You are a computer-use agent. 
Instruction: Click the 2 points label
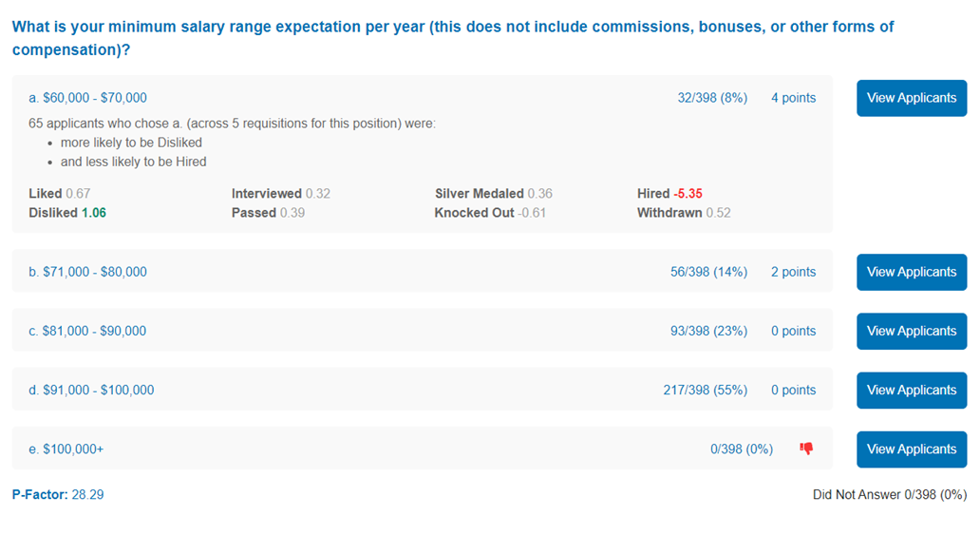793,272
